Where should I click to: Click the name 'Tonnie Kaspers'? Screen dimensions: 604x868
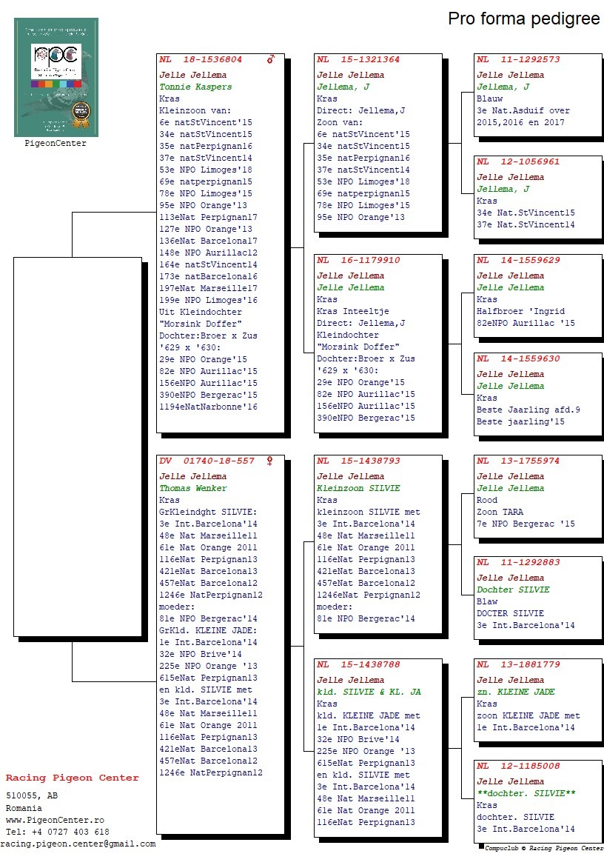196,87
